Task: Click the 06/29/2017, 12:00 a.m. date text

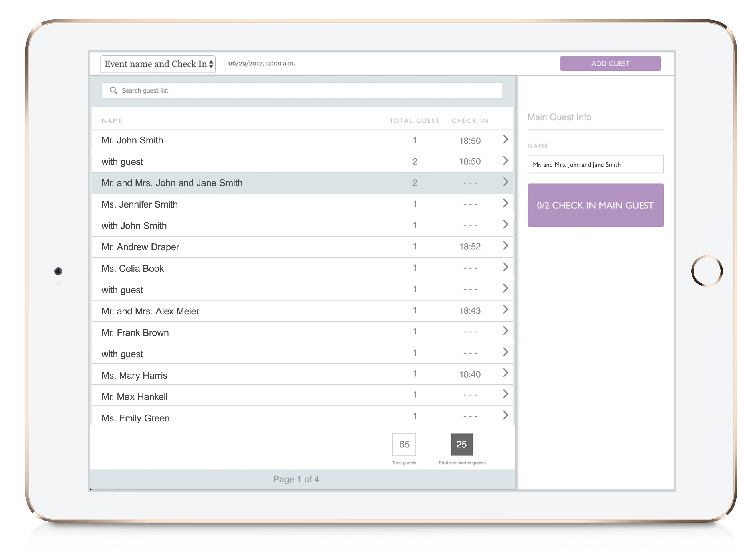Action: click(262, 64)
